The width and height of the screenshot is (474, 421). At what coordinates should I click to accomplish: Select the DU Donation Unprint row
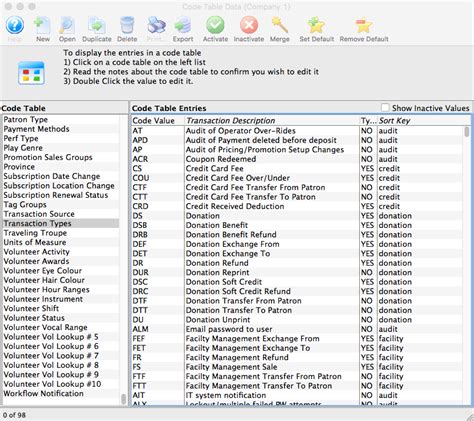click(297, 319)
